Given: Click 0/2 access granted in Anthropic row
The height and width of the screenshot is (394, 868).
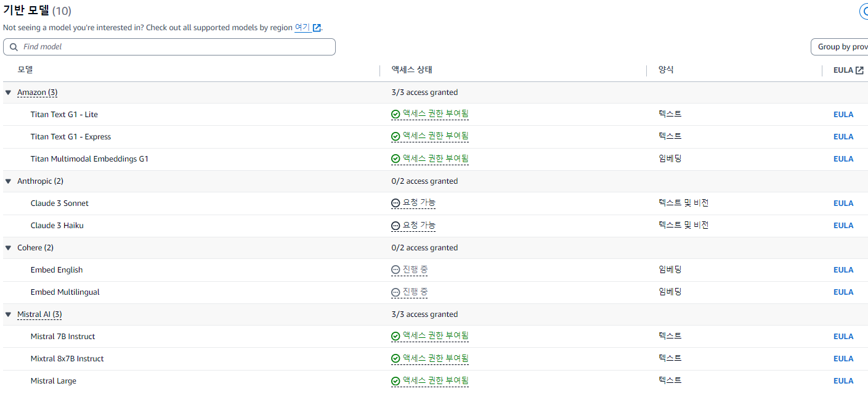Looking at the screenshot, I should click(424, 181).
